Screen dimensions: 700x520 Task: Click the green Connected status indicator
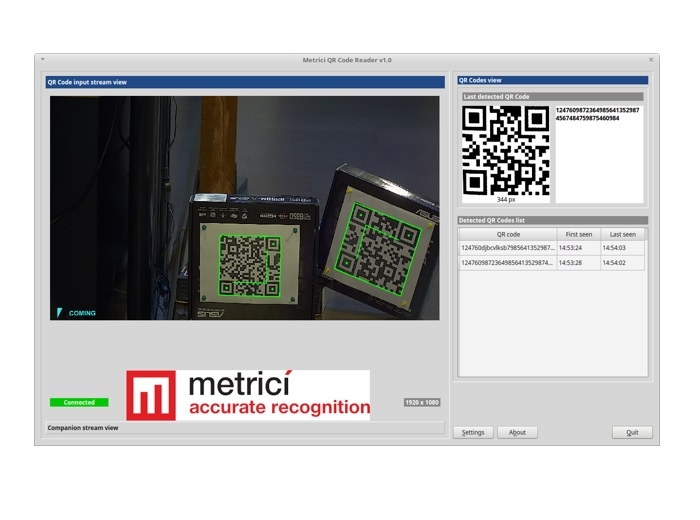pos(79,402)
